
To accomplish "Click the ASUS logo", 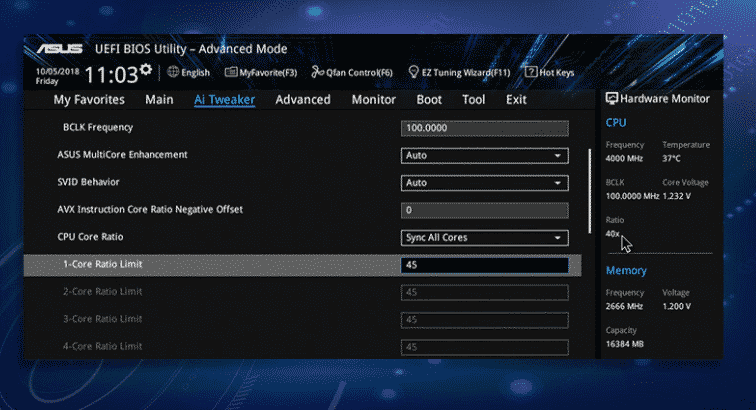I will [60, 49].
